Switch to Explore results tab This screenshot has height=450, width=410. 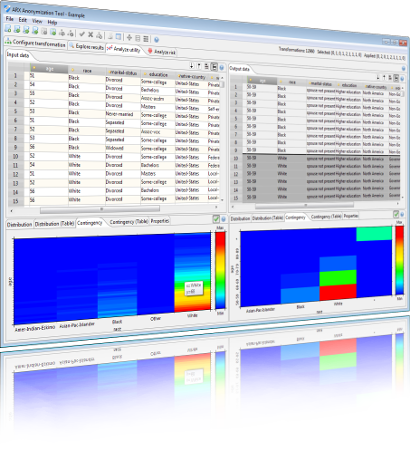86,46
